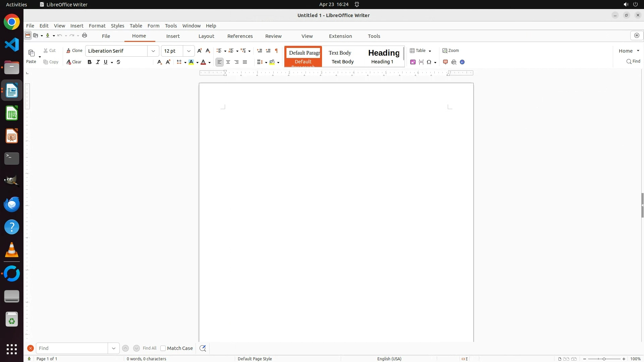The width and height of the screenshot is (644, 362).
Task: Center align the paragraph
Action: point(228,62)
